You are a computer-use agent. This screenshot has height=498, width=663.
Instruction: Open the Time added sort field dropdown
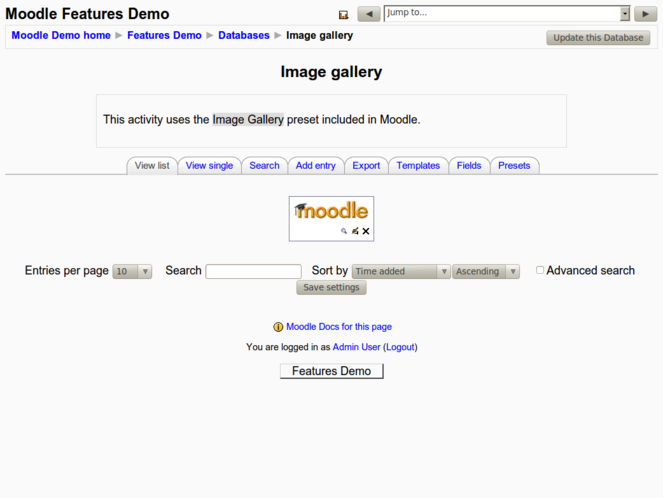point(401,271)
